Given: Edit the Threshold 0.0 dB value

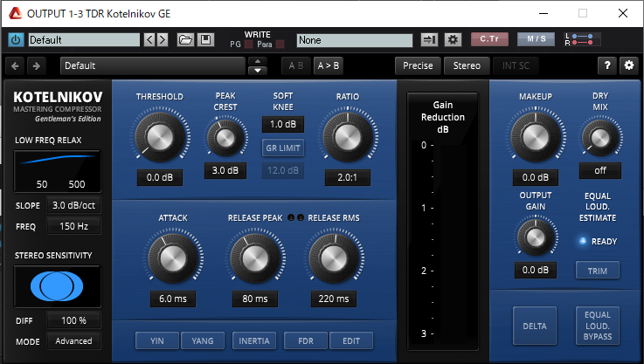Looking at the screenshot, I should pyautogui.click(x=160, y=178).
